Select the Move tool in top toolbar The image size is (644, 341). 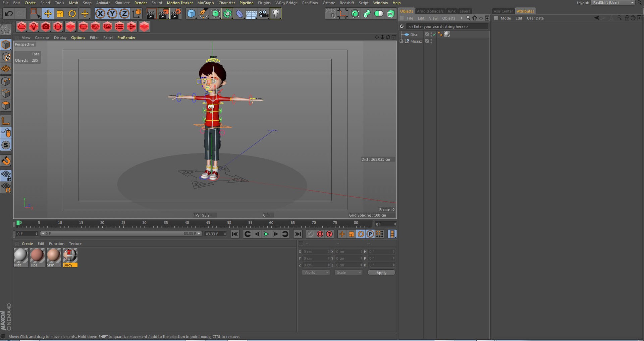point(48,14)
